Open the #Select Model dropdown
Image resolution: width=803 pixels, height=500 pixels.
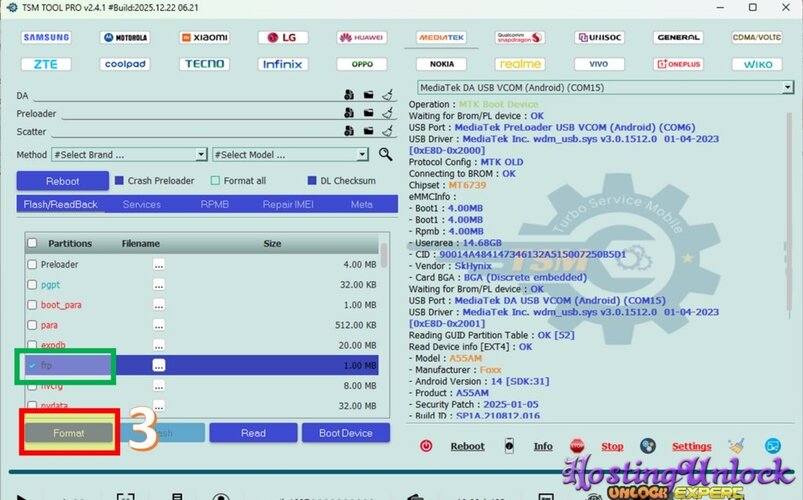pos(290,154)
